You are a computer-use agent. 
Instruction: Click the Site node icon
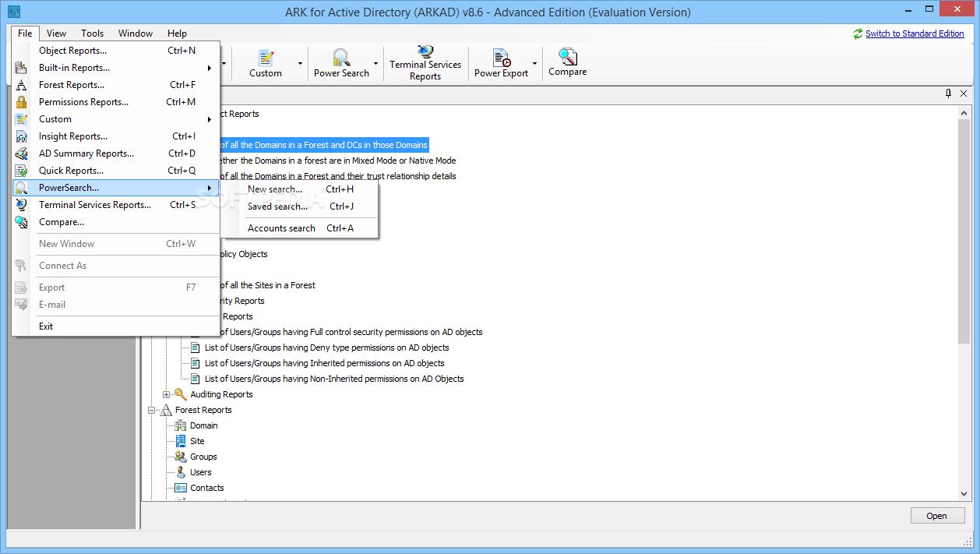pos(181,441)
